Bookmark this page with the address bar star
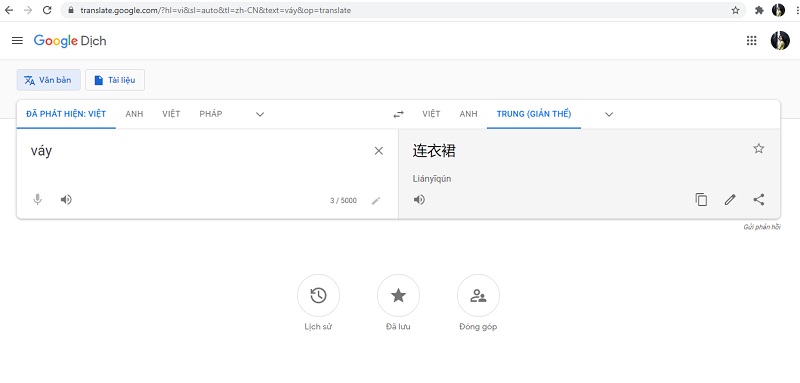Image resolution: width=800 pixels, height=383 pixels. click(735, 10)
